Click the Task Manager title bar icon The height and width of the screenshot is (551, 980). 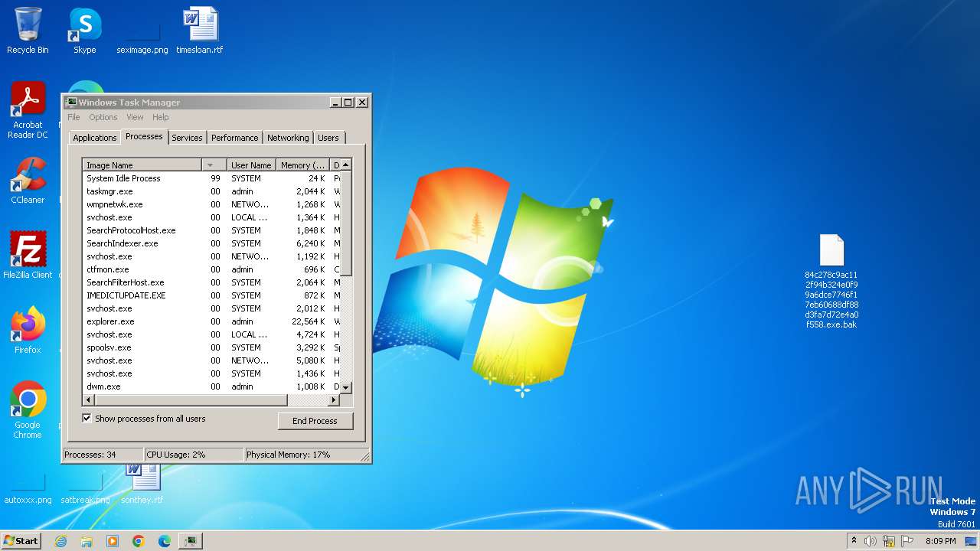[x=71, y=102]
